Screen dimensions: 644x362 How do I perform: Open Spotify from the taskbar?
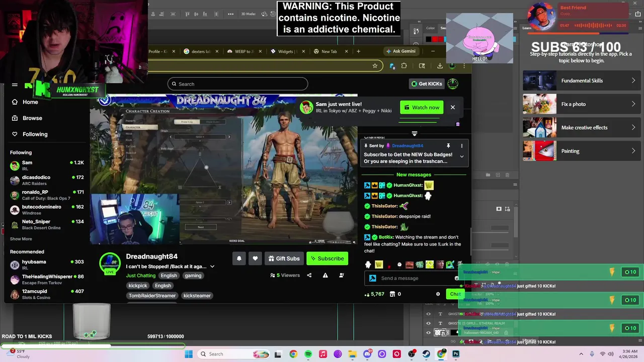(x=308, y=354)
